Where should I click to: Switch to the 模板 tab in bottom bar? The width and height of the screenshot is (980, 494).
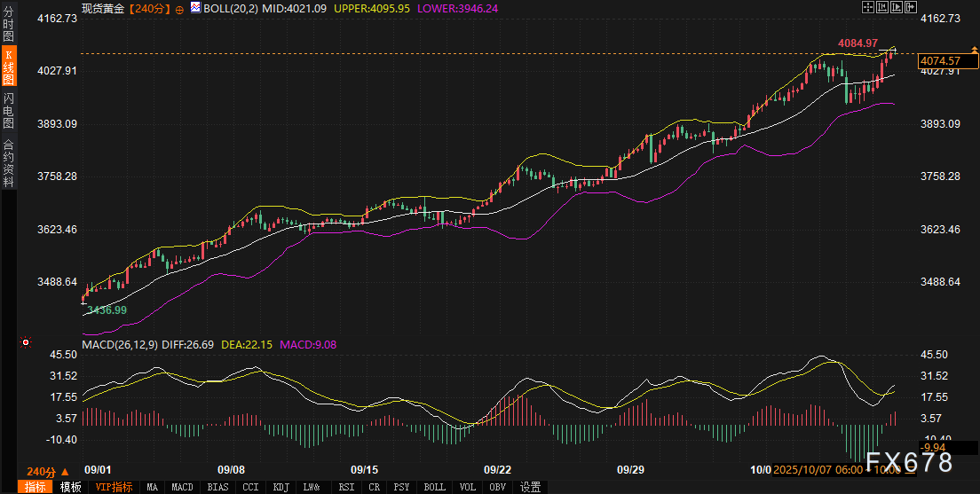(x=70, y=487)
